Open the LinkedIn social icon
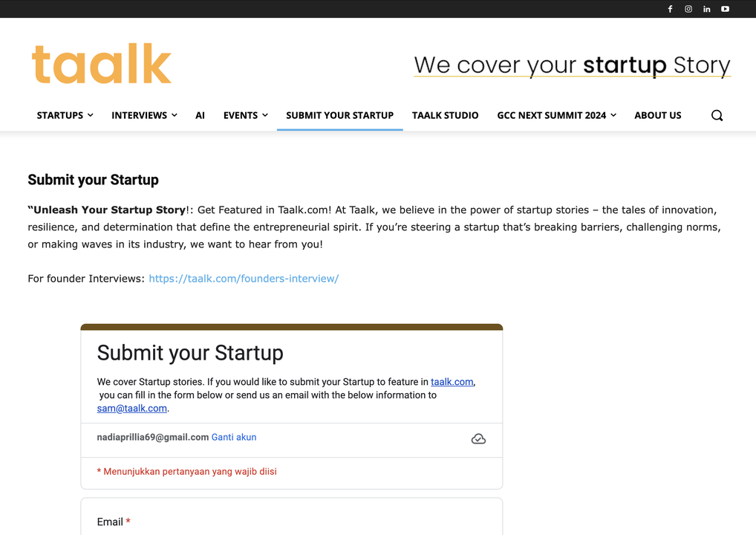The width and height of the screenshot is (756, 535). point(707,9)
